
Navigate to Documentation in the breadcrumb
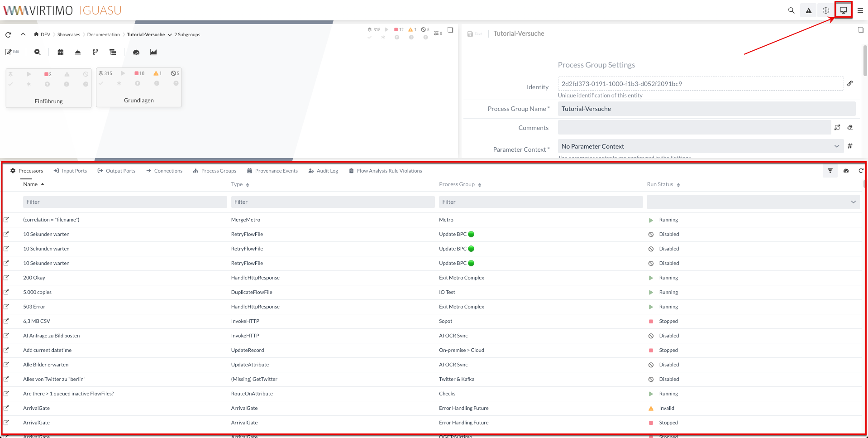[x=103, y=35]
